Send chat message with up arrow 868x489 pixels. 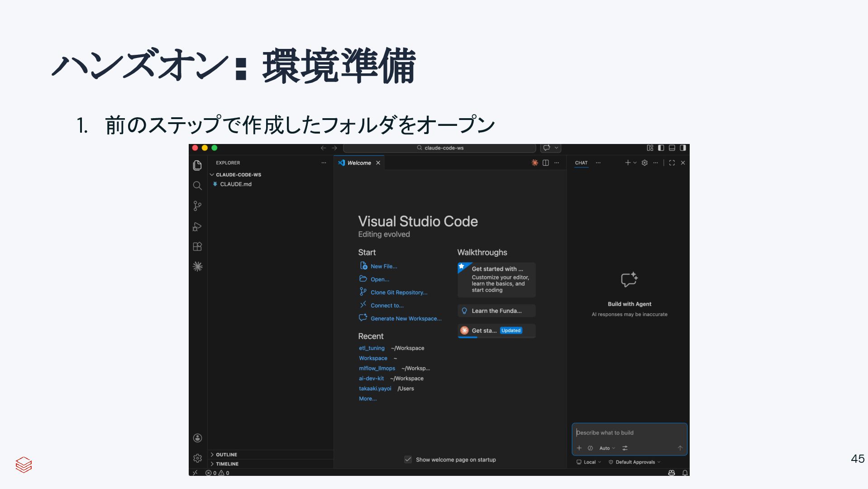point(680,448)
